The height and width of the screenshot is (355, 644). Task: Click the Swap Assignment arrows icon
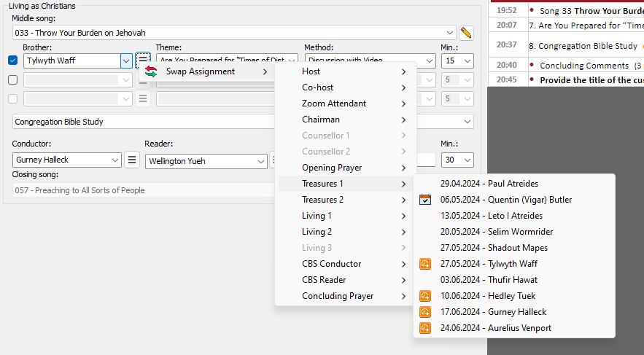(x=151, y=71)
